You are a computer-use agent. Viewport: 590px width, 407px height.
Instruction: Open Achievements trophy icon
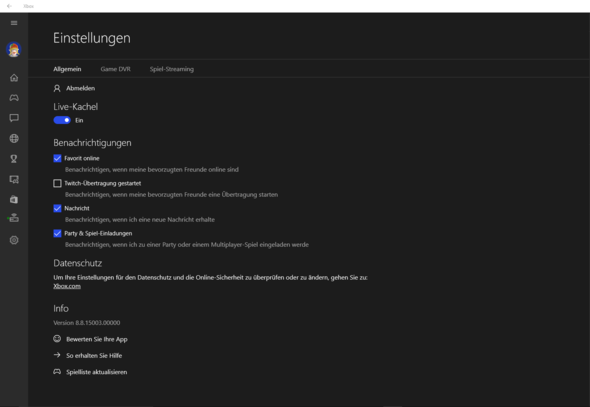[x=14, y=159]
